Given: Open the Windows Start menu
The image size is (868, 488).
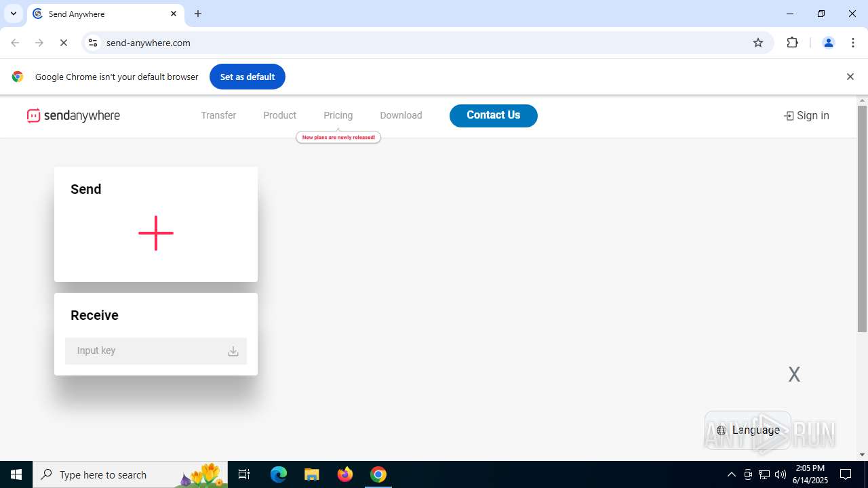Looking at the screenshot, I should tap(16, 474).
